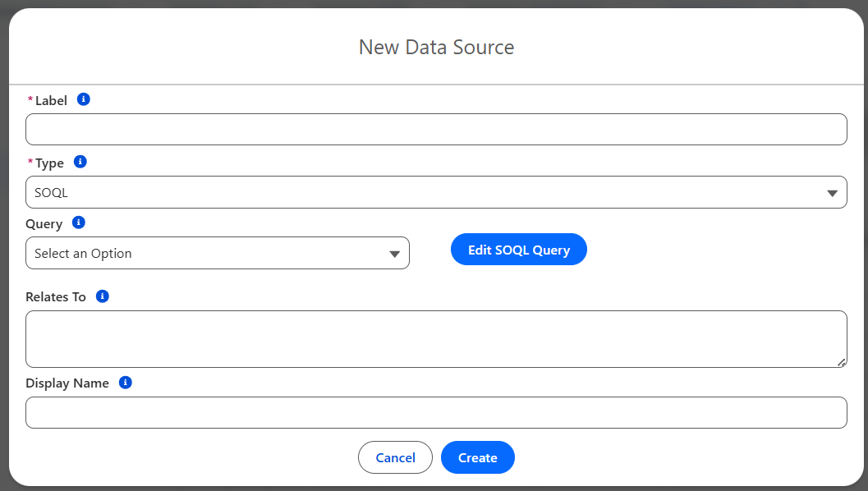Click the required Label field caption

[51, 101]
